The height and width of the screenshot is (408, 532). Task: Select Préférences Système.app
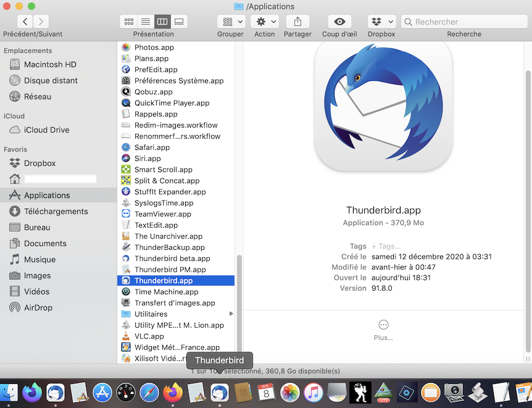[176, 80]
